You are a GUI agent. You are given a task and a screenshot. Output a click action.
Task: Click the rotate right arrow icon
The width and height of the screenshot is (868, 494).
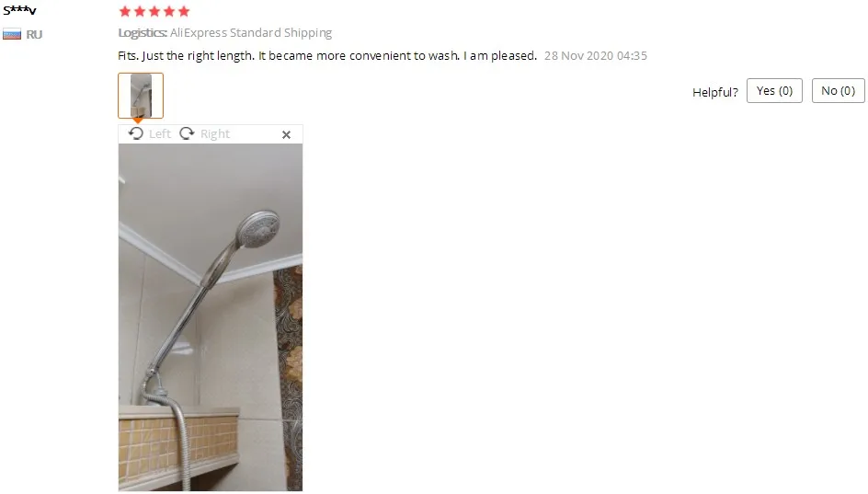pos(187,133)
